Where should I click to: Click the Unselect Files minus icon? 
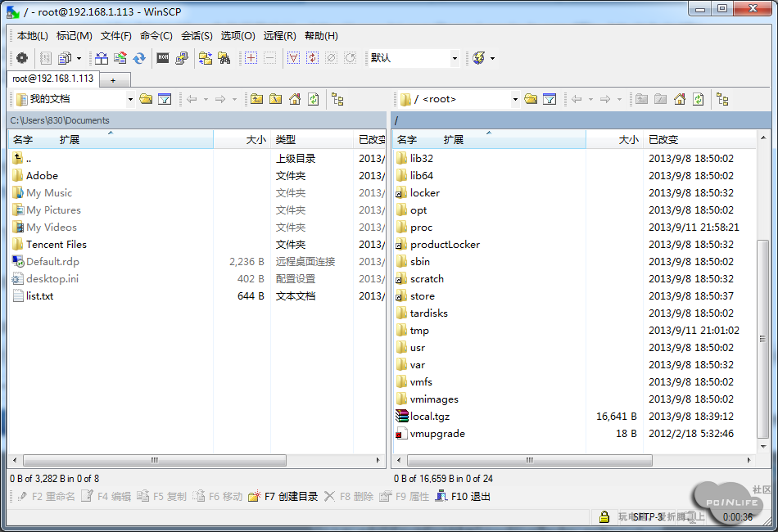tap(270, 58)
